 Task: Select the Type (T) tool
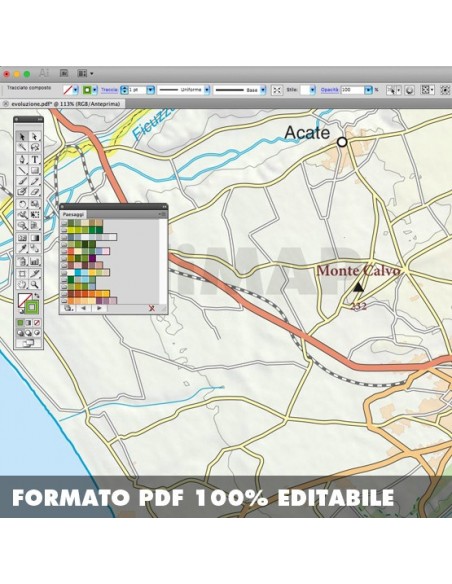(35, 159)
